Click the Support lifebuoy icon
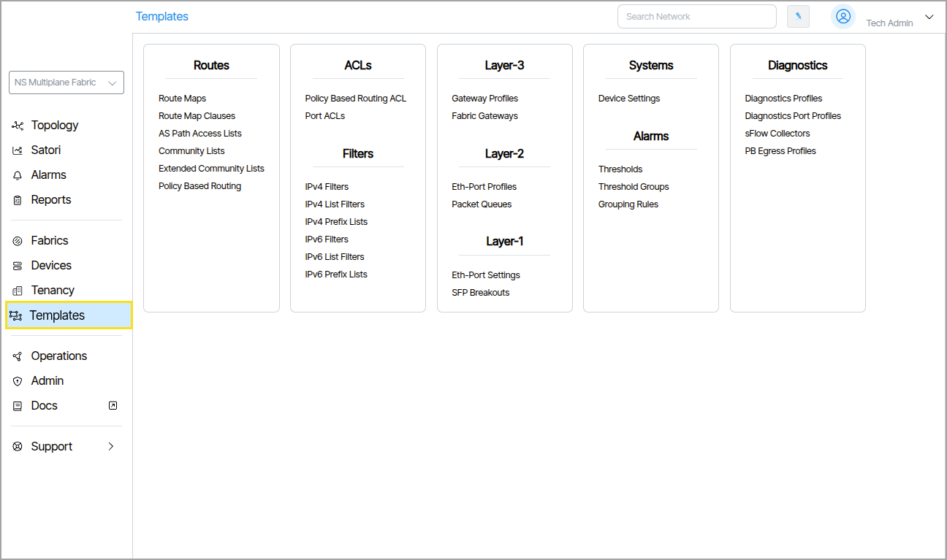This screenshot has width=947, height=560. [18, 447]
